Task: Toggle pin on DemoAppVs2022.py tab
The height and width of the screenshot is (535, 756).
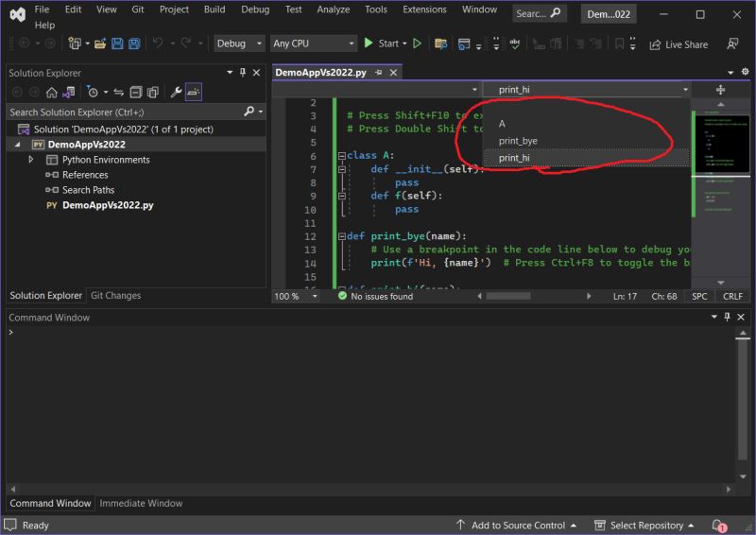Action: [x=378, y=73]
